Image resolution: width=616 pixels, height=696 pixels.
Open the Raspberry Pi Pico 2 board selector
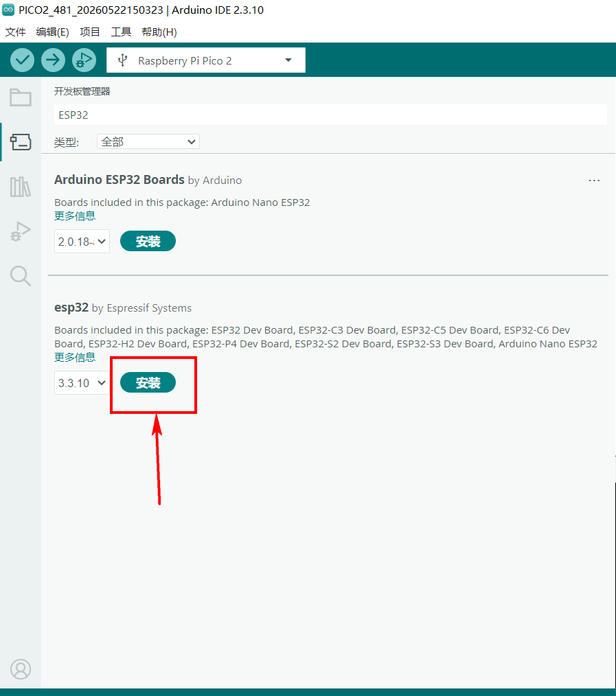(206, 60)
